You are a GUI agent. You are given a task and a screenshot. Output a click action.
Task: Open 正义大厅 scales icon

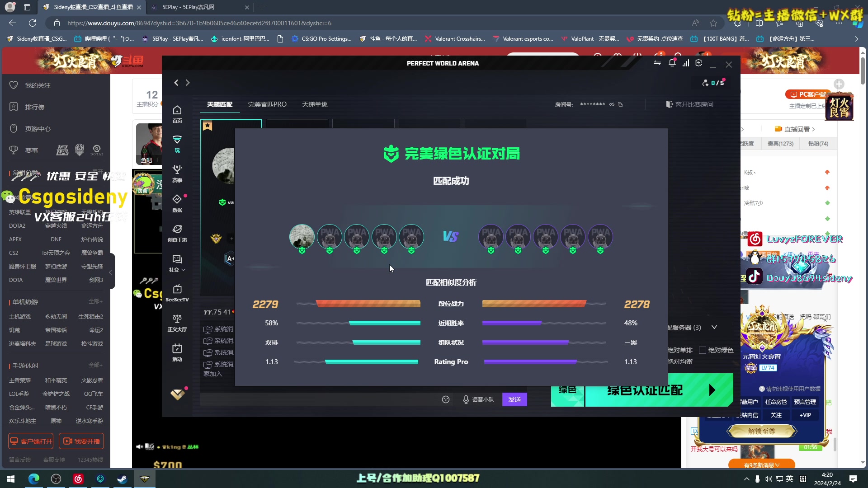(177, 323)
